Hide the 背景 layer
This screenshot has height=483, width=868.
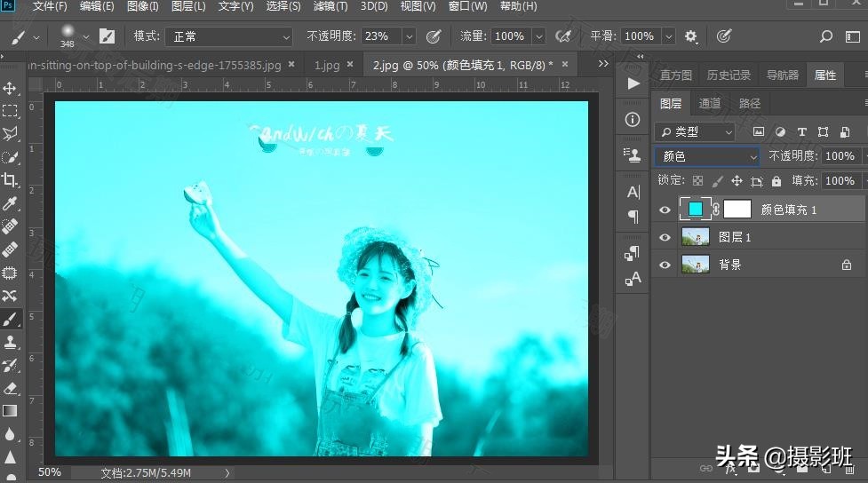click(x=665, y=265)
